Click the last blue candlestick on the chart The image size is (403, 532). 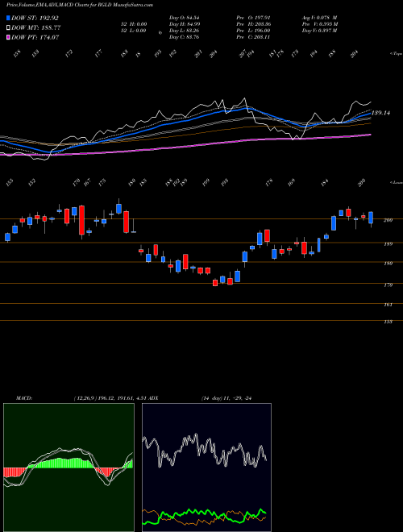click(371, 218)
